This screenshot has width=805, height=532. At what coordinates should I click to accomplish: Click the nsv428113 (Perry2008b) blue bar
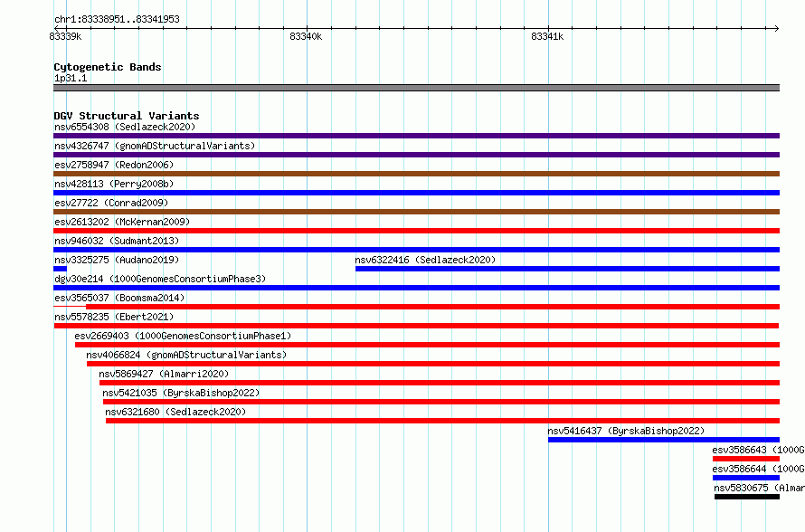[416, 193]
